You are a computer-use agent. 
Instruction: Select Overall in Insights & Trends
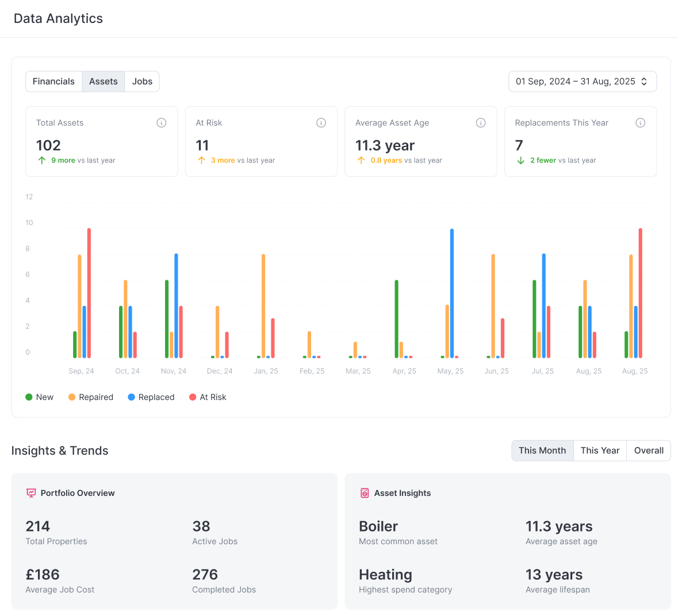pos(648,451)
